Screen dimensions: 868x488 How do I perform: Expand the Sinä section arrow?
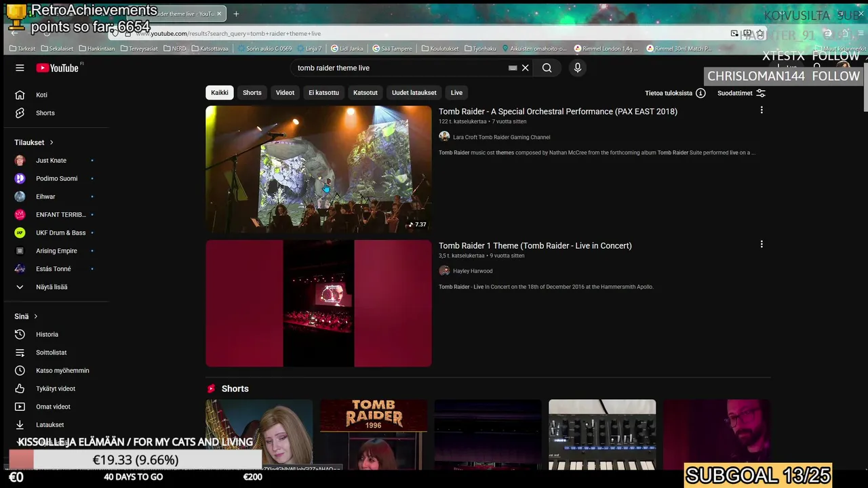point(35,317)
